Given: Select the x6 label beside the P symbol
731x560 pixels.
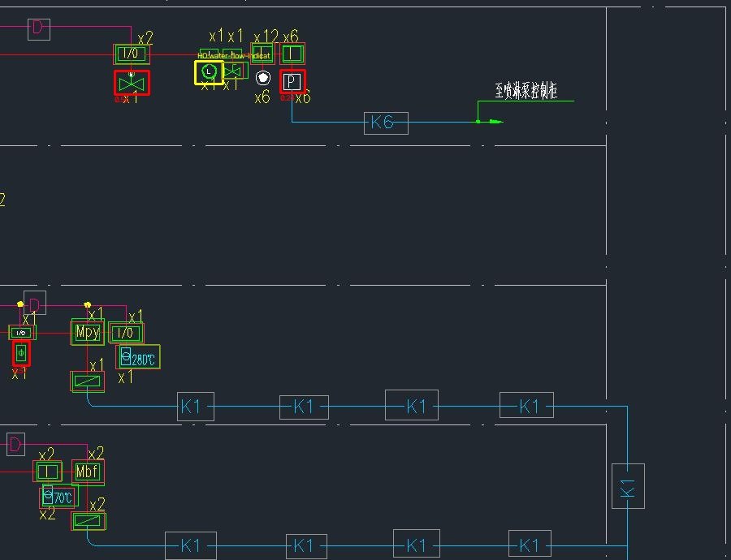Looking at the screenshot, I should (303, 97).
